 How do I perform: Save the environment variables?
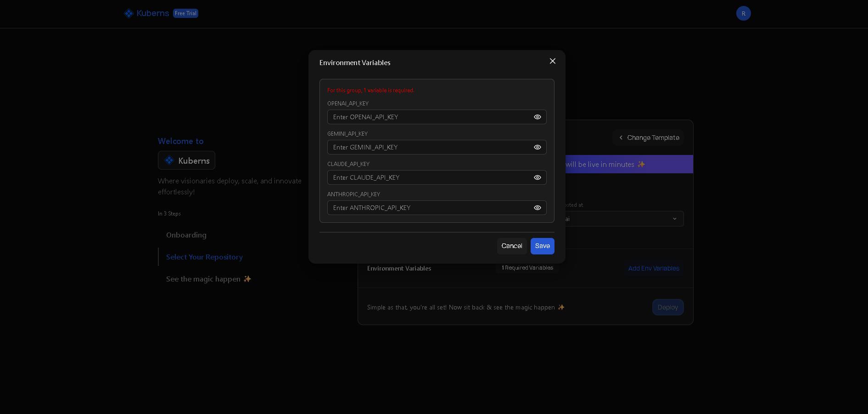(542, 246)
